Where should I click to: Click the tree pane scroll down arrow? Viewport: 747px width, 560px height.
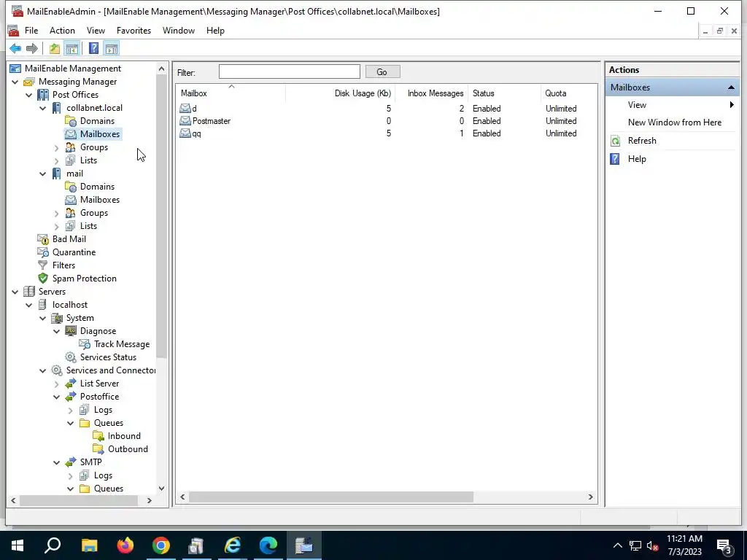click(x=161, y=489)
